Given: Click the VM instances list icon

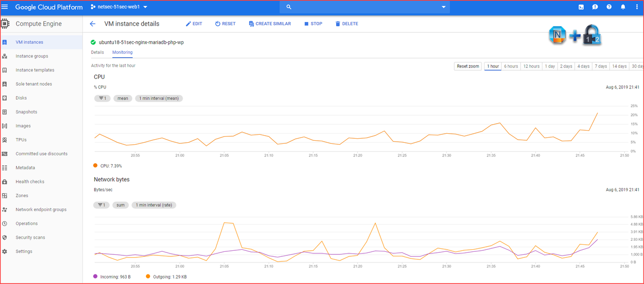Looking at the screenshot, I should [5, 42].
